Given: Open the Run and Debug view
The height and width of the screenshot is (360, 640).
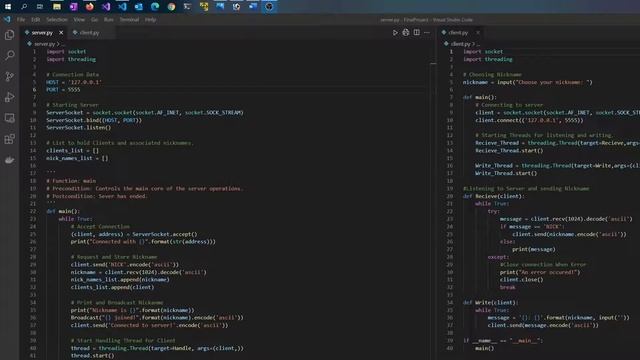Looking at the screenshot, I should tap(9, 97).
